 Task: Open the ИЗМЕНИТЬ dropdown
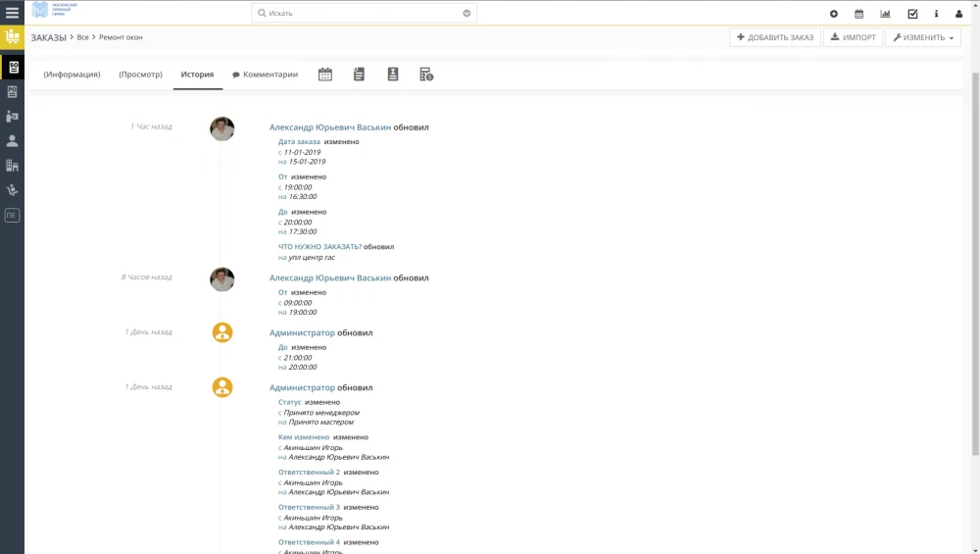pos(922,37)
